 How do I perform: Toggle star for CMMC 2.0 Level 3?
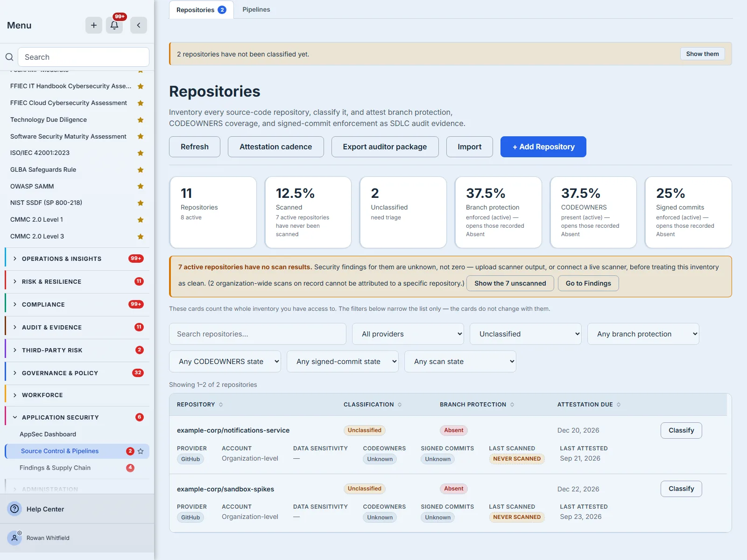pos(141,237)
